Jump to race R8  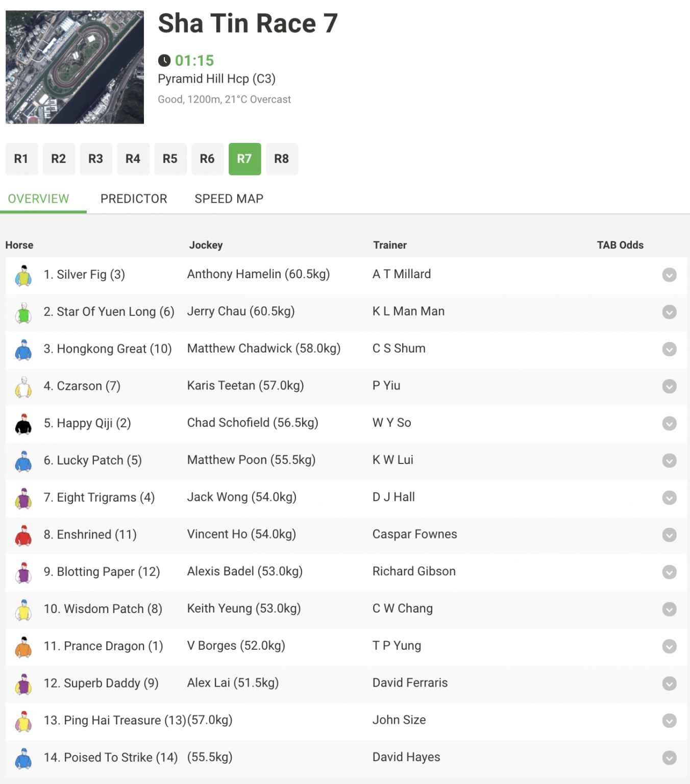[282, 159]
